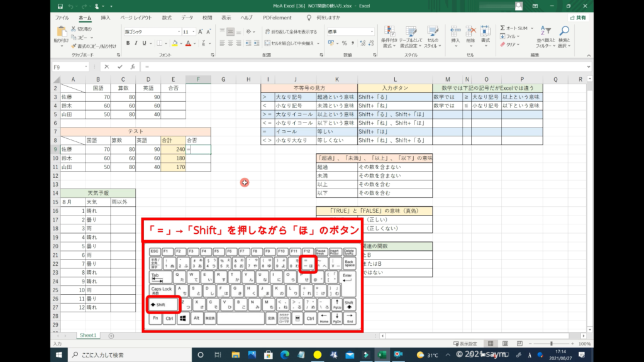This screenshot has width=644, height=362.
Task: Click the AutoSum sigma icon
Action: (x=504, y=28)
